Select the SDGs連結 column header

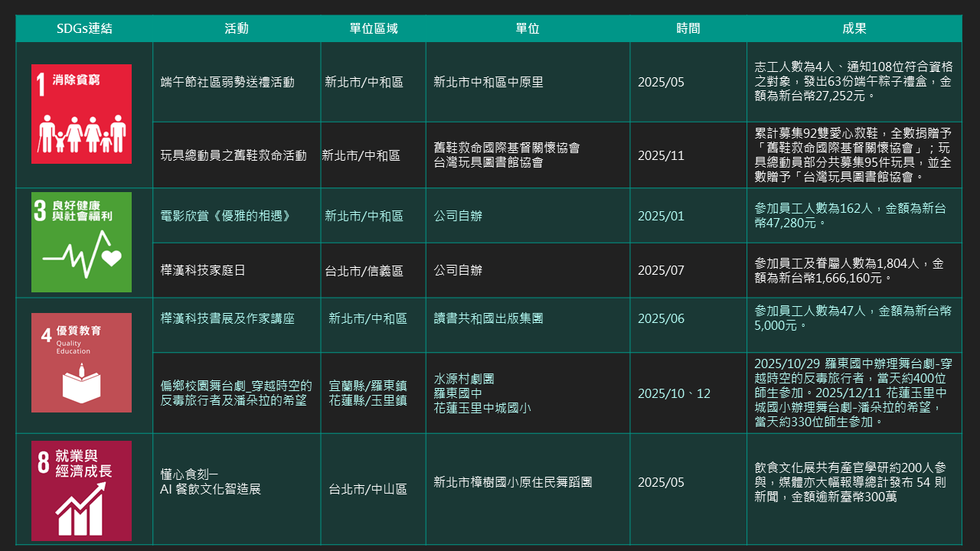point(84,28)
